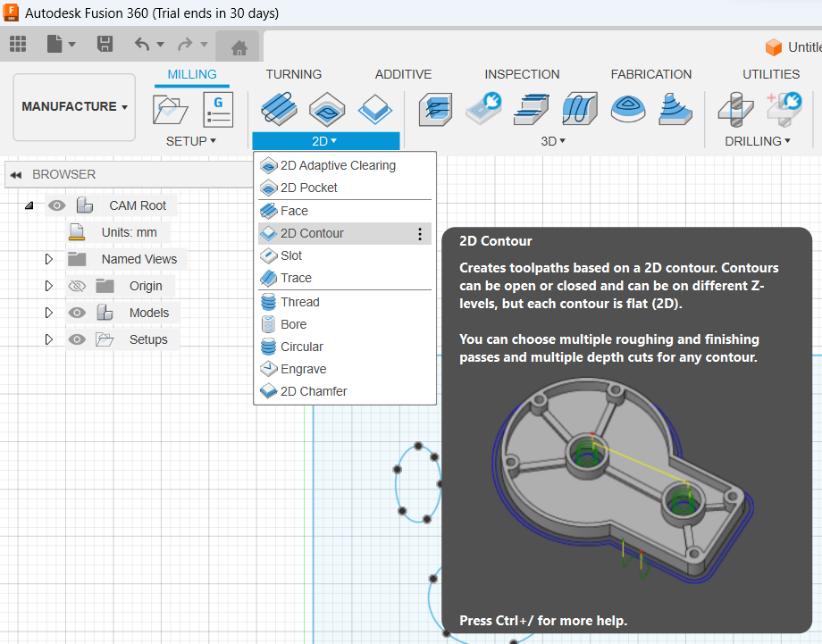Hide the Models item
The image size is (822, 644).
click(77, 313)
